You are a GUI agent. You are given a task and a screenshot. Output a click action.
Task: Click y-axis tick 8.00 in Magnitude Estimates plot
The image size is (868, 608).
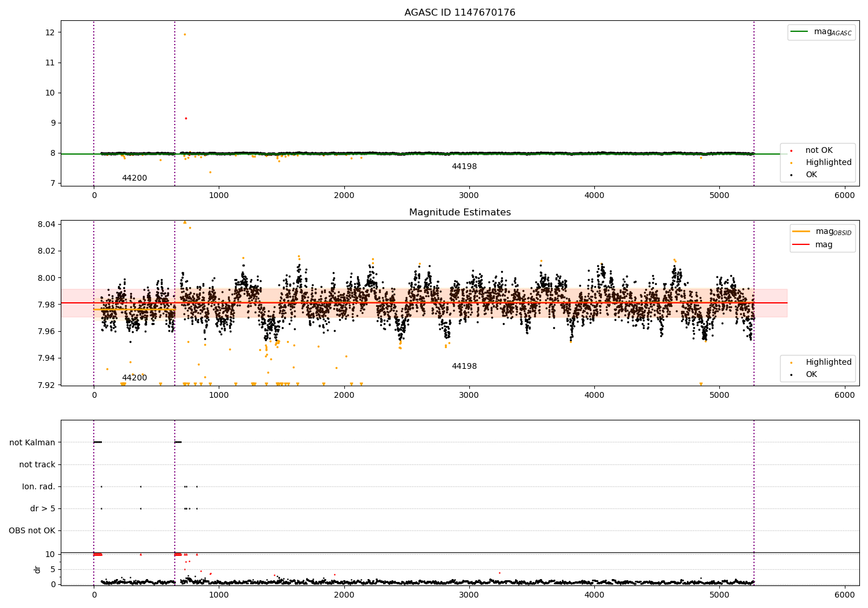pos(47,278)
